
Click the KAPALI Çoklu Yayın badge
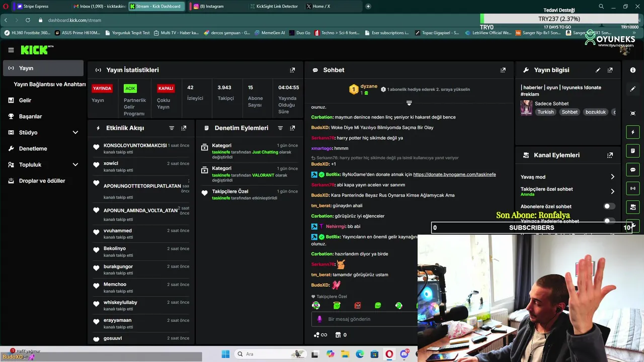[166, 88]
